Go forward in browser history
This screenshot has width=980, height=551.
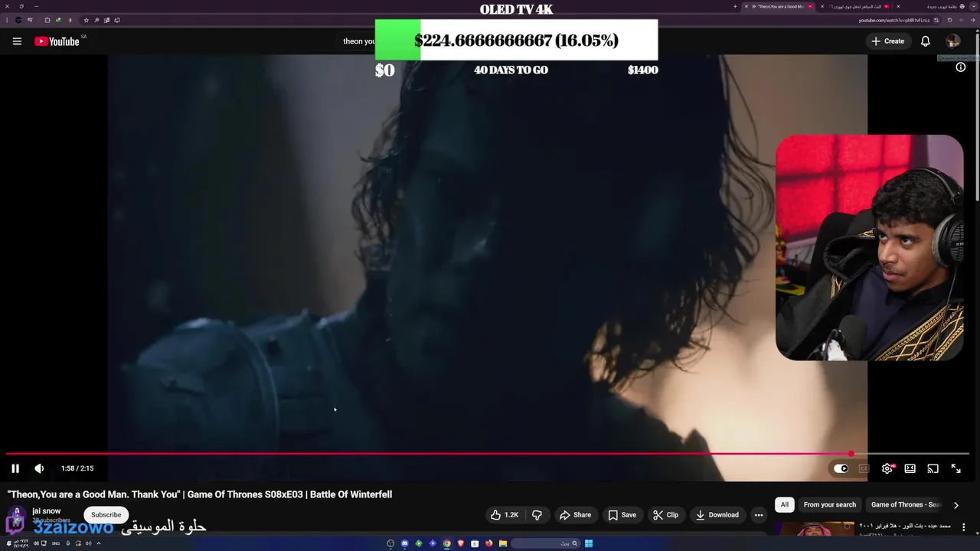pyautogui.click(x=962, y=20)
